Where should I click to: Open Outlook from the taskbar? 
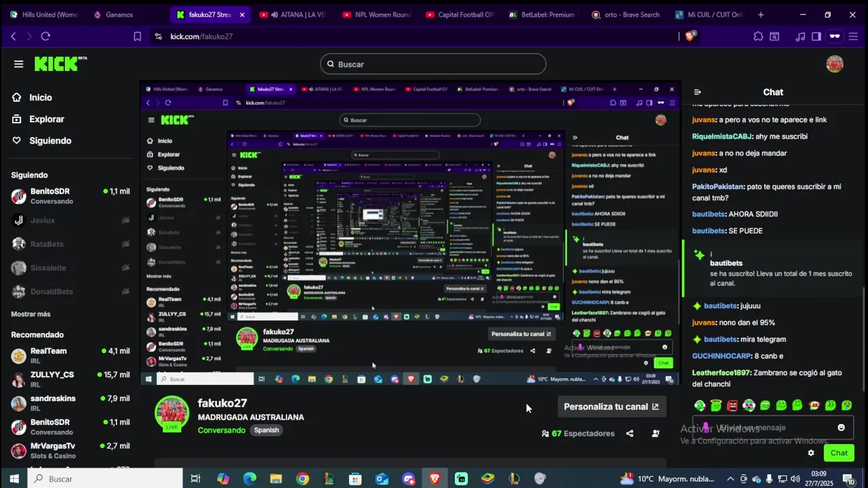coord(382,479)
